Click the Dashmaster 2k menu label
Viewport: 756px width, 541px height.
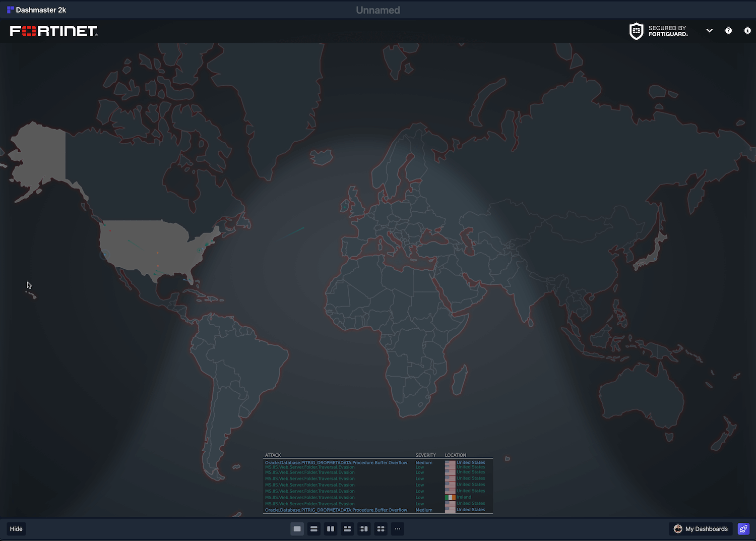(x=40, y=10)
